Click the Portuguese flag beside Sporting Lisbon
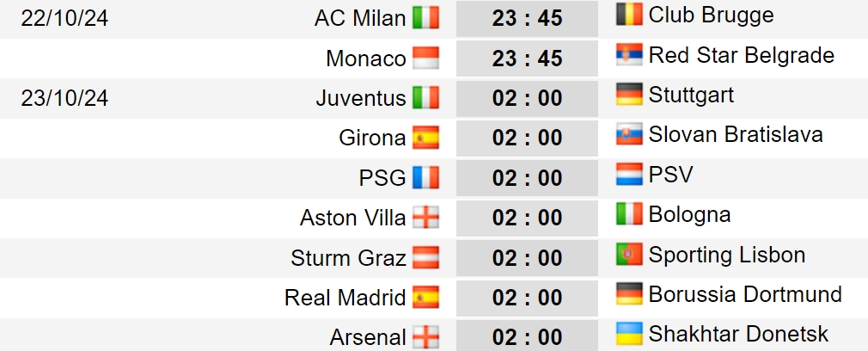 coord(629,254)
